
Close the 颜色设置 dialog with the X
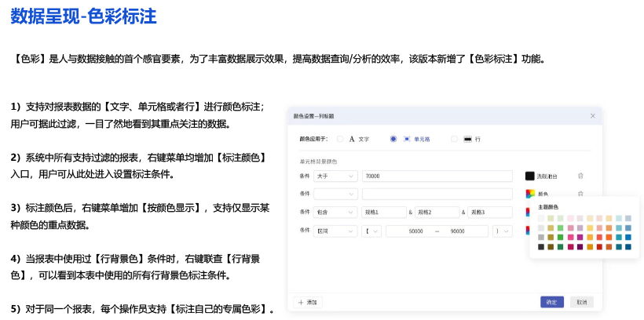point(593,116)
